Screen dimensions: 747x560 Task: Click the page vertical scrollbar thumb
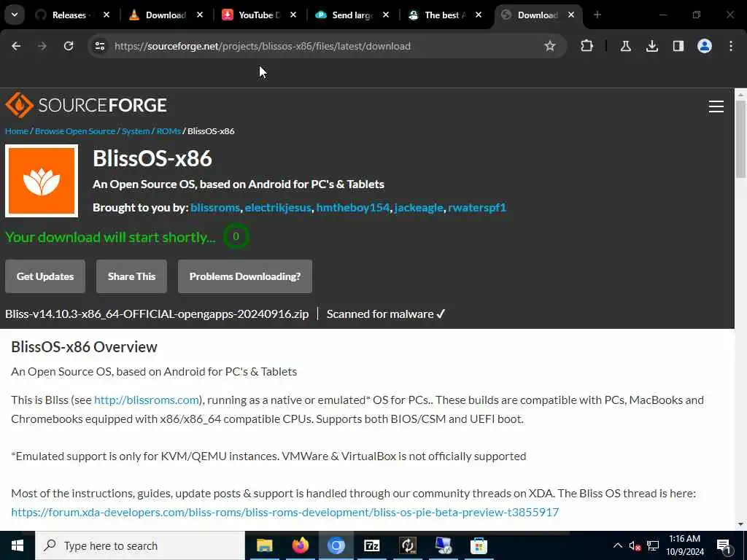[740, 139]
